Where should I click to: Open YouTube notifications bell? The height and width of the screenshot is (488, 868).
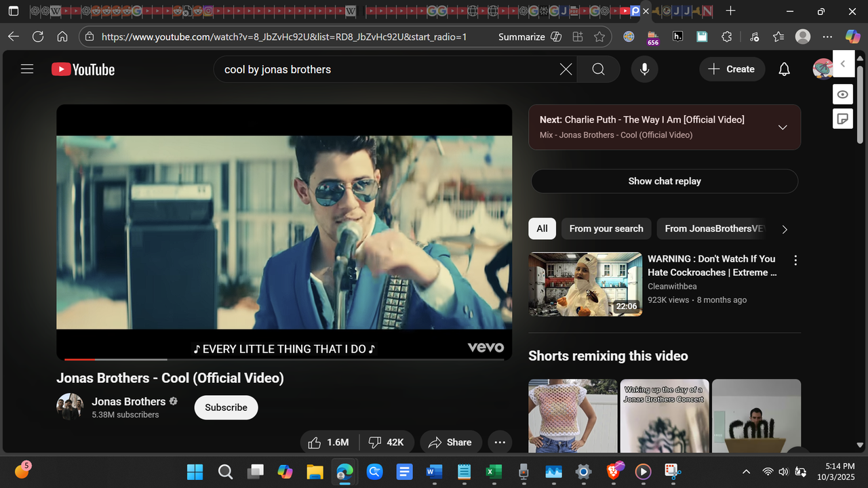(x=784, y=69)
